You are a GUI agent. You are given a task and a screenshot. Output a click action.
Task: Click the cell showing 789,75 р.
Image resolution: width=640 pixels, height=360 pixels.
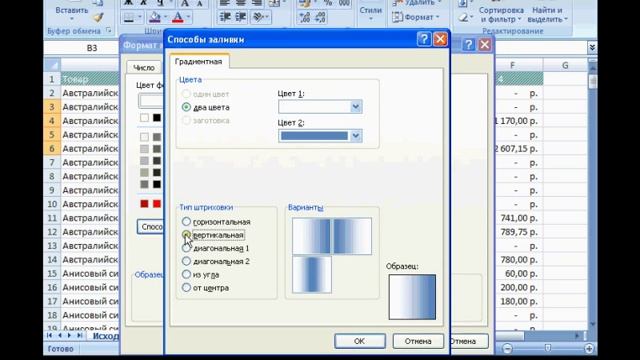pos(518,232)
